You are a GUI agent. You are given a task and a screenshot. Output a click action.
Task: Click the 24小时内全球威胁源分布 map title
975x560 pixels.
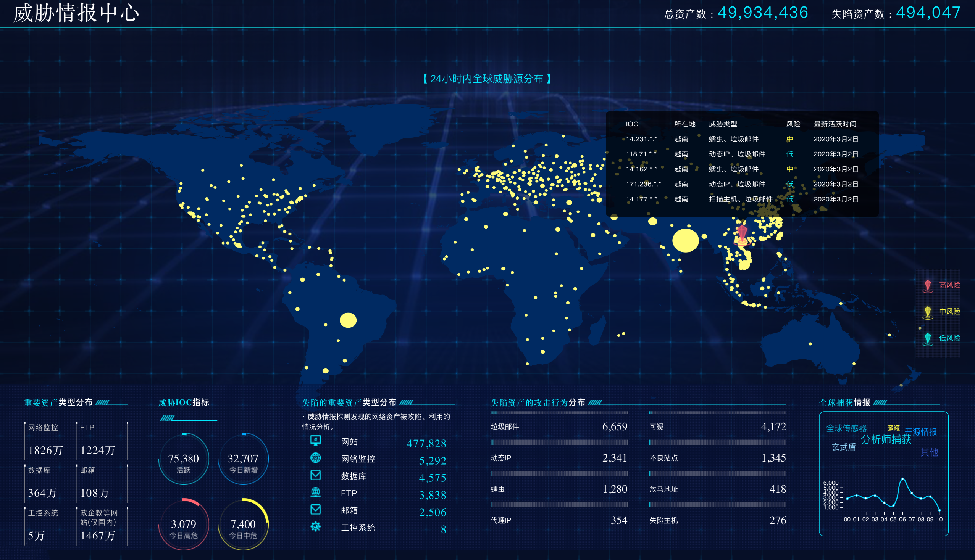pos(487,79)
